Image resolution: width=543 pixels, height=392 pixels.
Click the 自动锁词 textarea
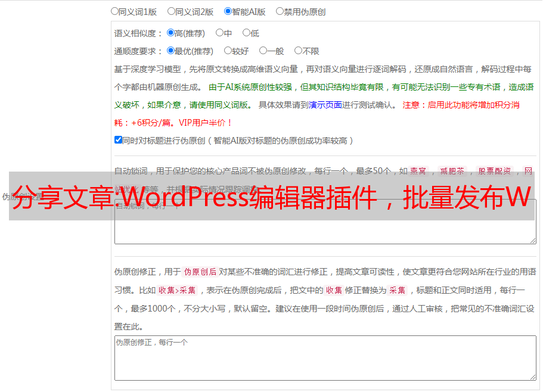[x=325, y=222]
